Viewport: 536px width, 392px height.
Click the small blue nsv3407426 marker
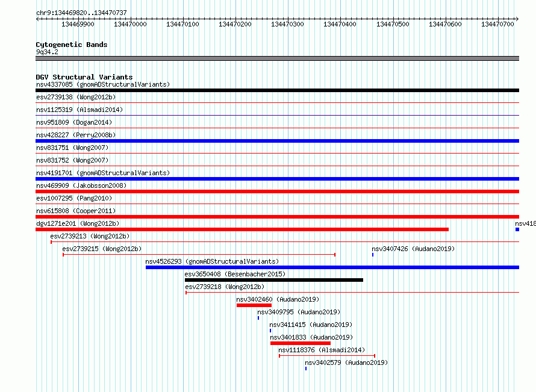click(373, 255)
